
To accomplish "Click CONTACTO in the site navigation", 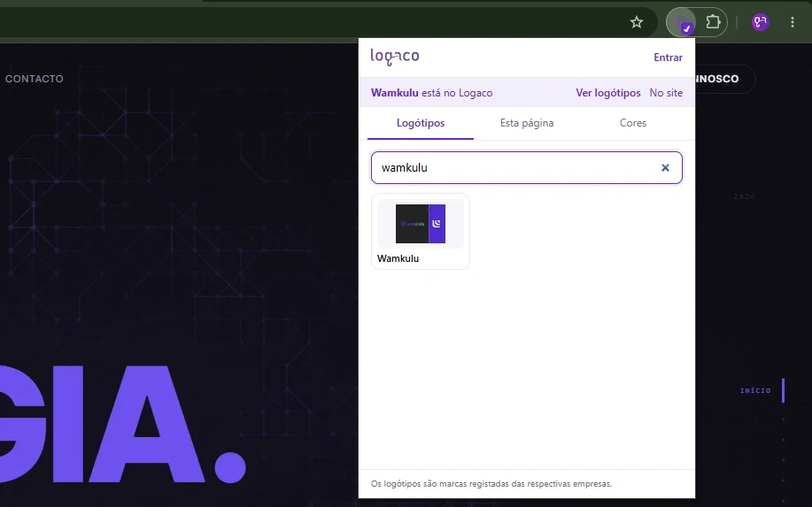I will coord(35,79).
